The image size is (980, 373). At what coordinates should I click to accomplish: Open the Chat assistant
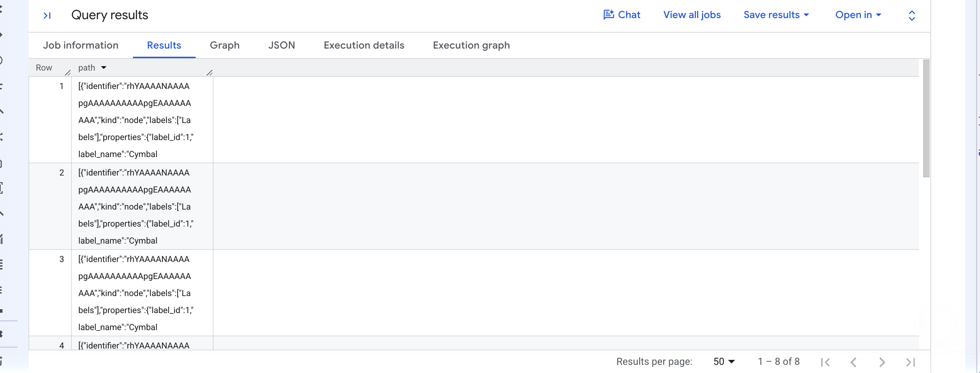(622, 15)
